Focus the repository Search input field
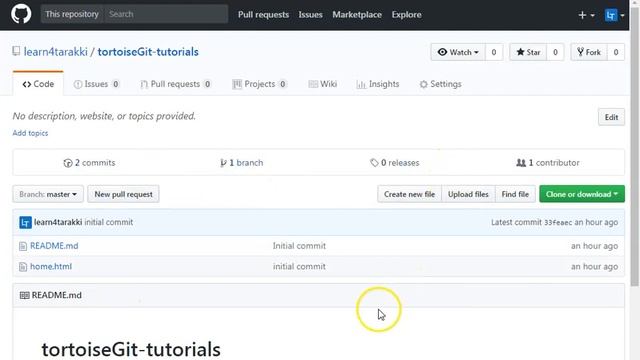Image resolution: width=640 pixels, height=360 pixels. [x=166, y=14]
